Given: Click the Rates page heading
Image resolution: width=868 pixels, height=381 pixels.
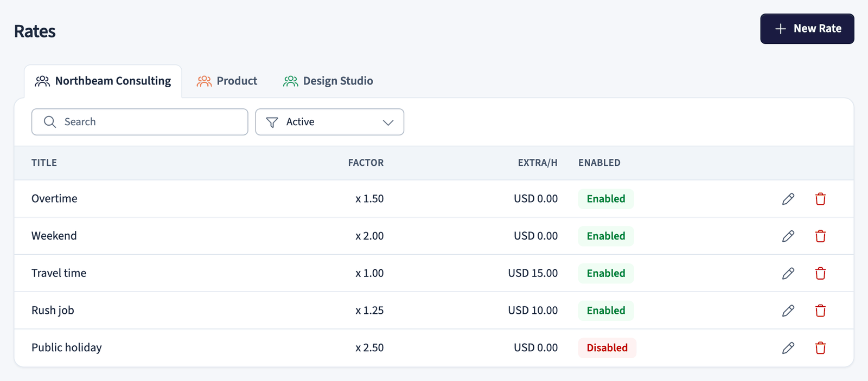Looking at the screenshot, I should (x=35, y=31).
